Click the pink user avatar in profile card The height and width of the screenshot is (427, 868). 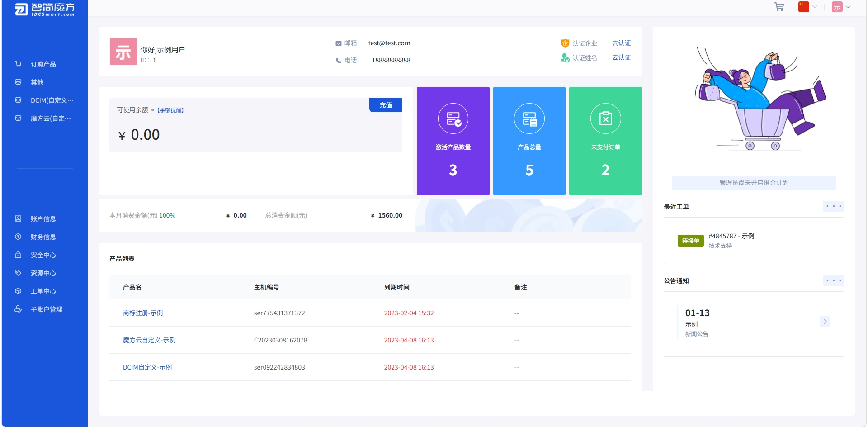pyautogui.click(x=123, y=52)
